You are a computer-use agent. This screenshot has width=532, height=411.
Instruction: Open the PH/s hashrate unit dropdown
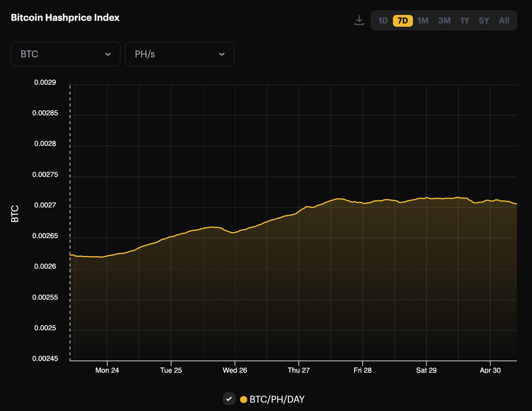(x=180, y=54)
